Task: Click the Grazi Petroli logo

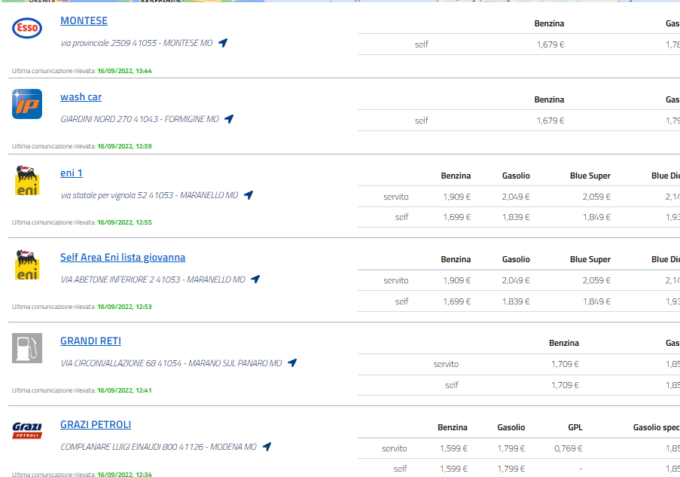Action: [27, 431]
